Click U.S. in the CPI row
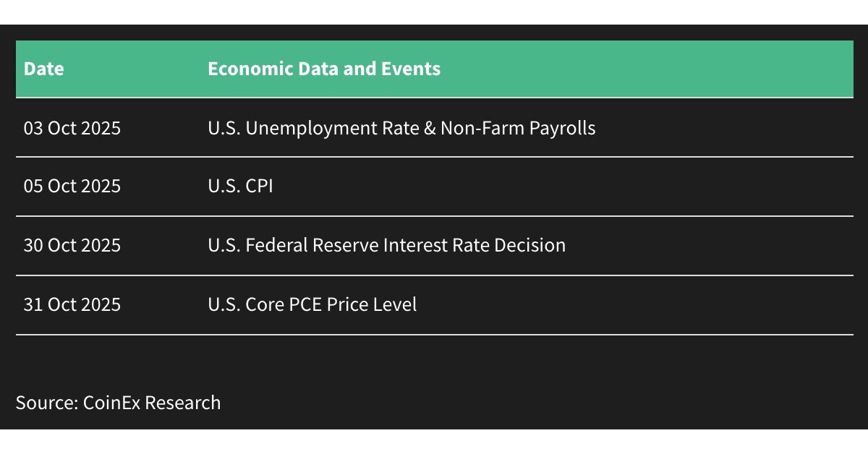 pyautogui.click(x=224, y=187)
